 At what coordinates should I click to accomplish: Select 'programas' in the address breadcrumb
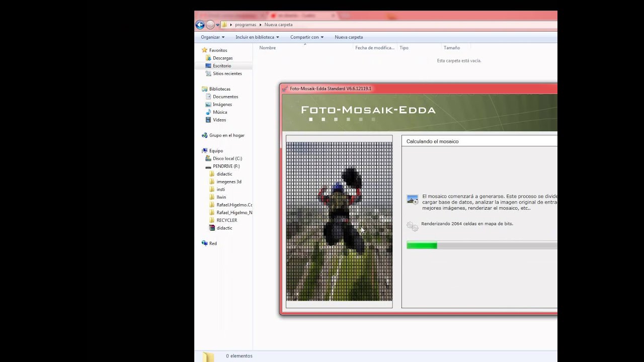246,25
